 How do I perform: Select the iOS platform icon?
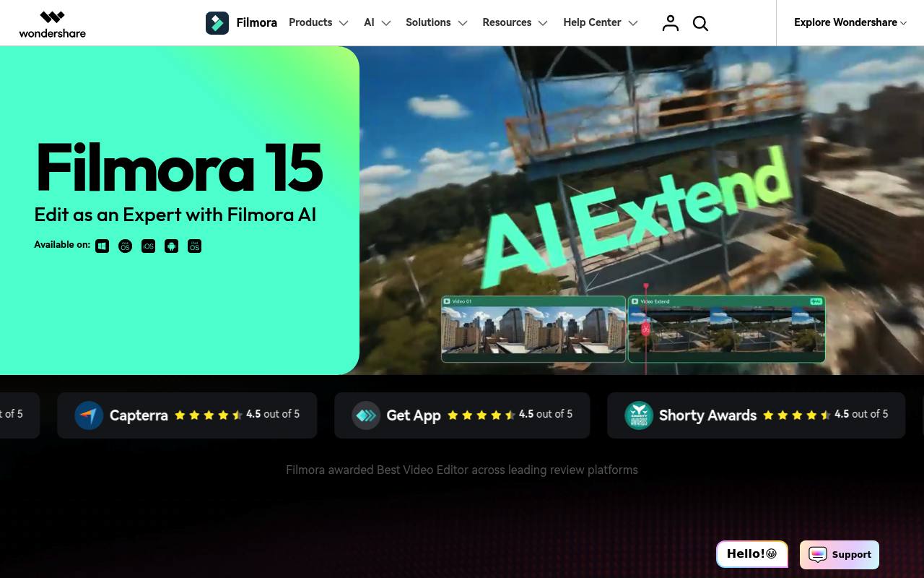[x=148, y=246]
